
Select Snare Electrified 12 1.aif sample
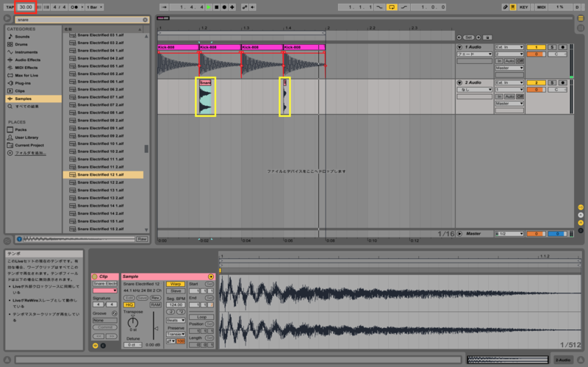coord(103,174)
